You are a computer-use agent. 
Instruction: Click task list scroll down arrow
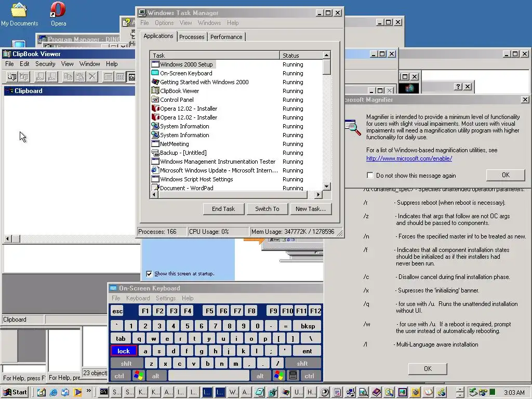(326, 187)
